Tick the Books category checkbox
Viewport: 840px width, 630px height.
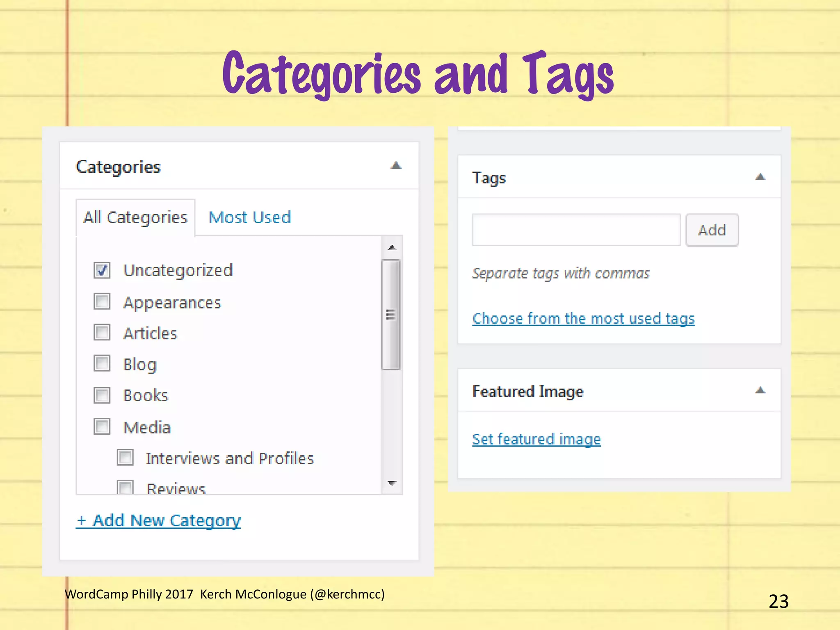(x=102, y=395)
